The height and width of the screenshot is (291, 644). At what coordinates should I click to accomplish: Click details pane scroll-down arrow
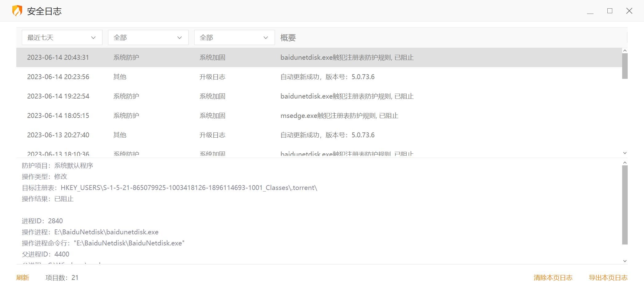coord(625,261)
